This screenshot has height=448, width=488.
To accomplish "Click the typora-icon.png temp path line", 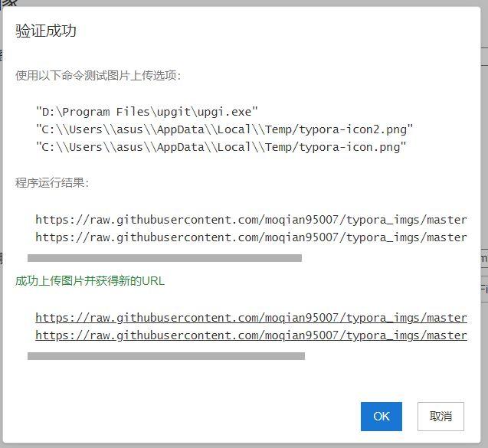I will pyautogui.click(x=221, y=147).
